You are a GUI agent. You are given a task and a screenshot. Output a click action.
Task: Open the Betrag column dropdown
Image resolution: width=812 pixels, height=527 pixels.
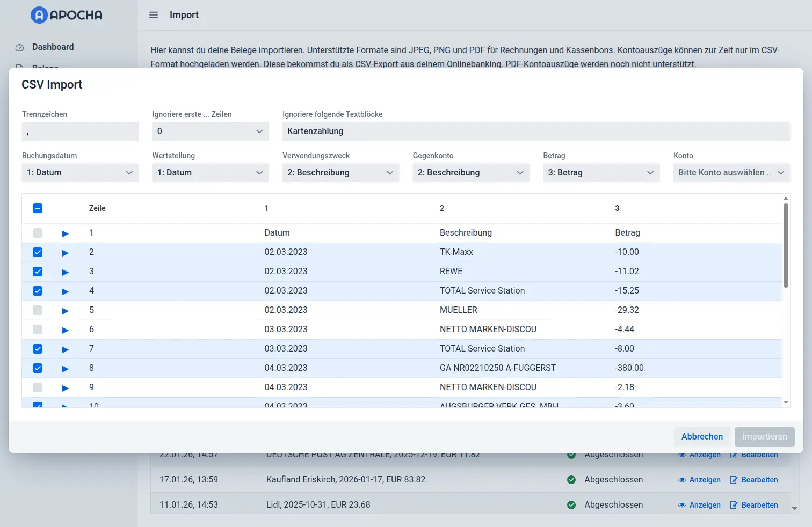[600, 172]
